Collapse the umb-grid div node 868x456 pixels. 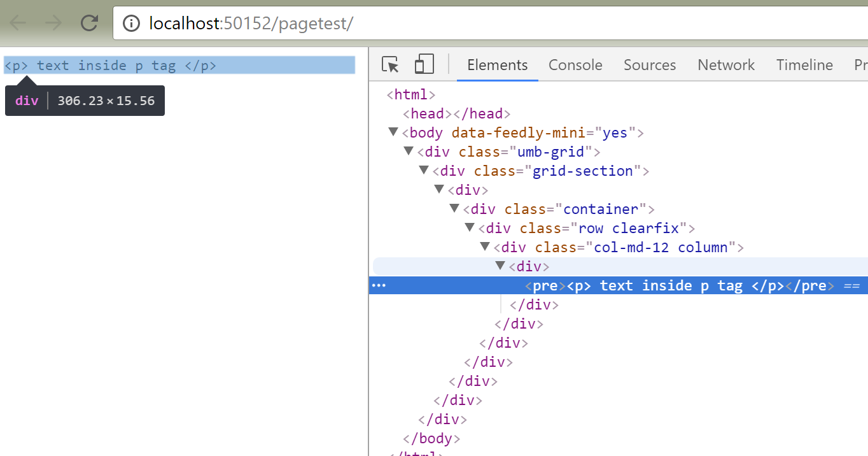click(409, 152)
